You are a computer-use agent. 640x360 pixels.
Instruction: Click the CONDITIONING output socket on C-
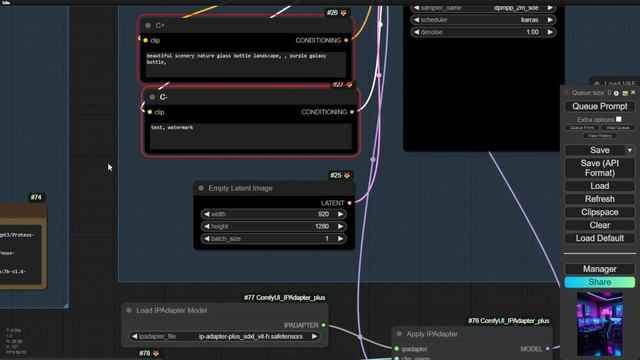pyautogui.click(x=352, y=112)
